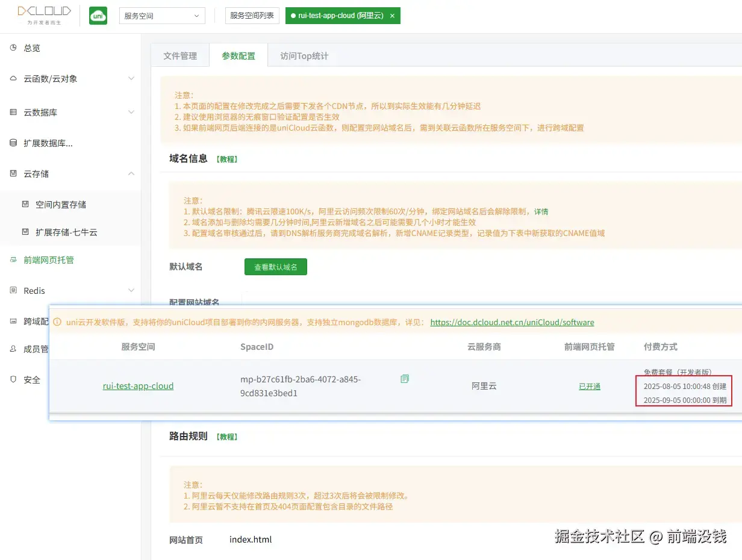Open the 详情 link in domain notice
Image resolution: width=742 pixels, height=560 pixels.
click(541, 212)
